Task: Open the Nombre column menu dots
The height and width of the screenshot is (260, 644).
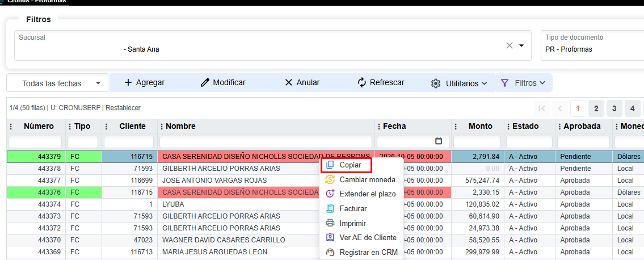Action: point(162,127)
